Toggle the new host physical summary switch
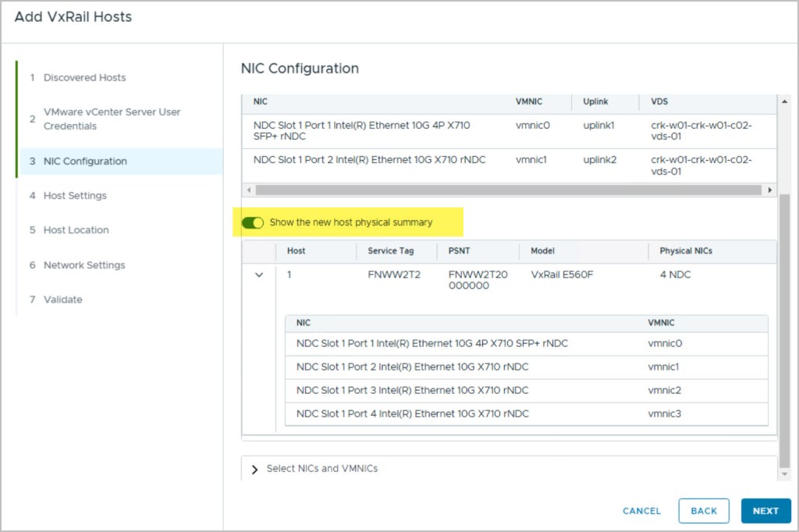 pyautogui.click(x=253, y=223)
